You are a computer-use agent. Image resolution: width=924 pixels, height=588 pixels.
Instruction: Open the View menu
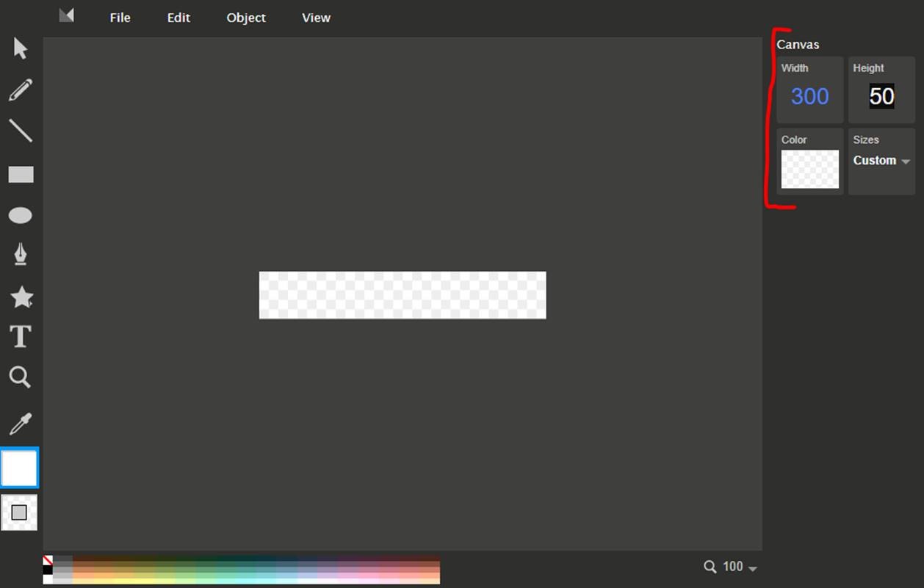tap(315, 18)
